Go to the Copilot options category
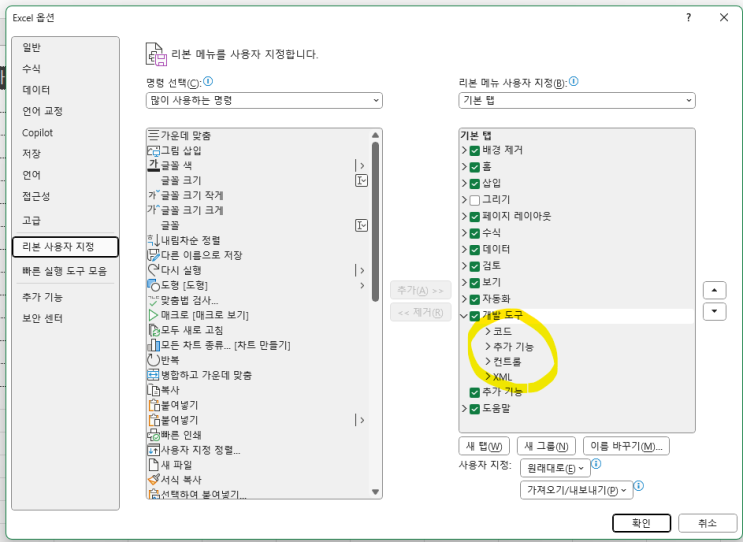This screenshot has width=743, height=542. point(65,133)
